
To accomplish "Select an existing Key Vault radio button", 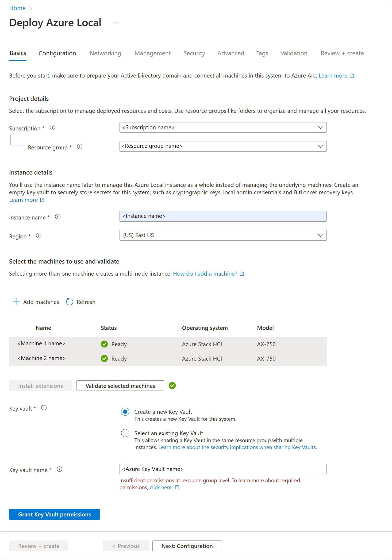I will [125, 433].
